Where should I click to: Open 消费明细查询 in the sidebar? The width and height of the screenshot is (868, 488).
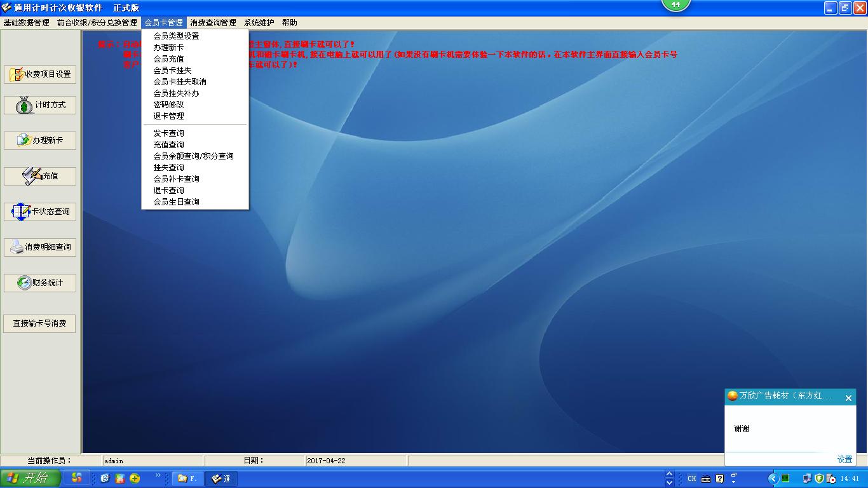pyautogui.click(x=40, y=247)
